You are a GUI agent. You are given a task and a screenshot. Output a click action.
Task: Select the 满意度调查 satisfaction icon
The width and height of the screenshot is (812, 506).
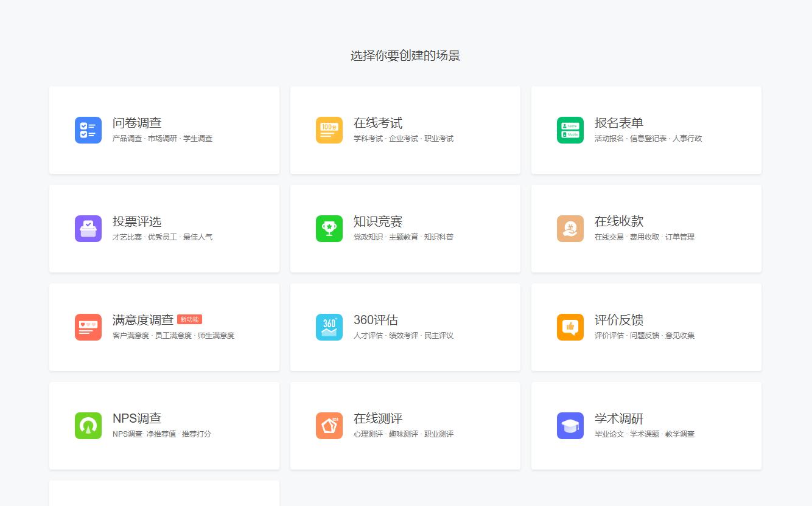(x=88, y=327)
